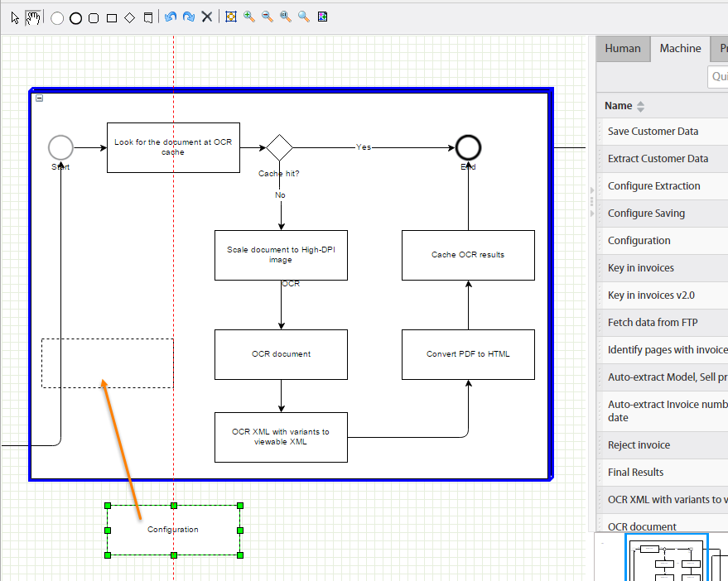
Task: Select the Auto-extract Model, Sell row
Action: coord(662,377)
